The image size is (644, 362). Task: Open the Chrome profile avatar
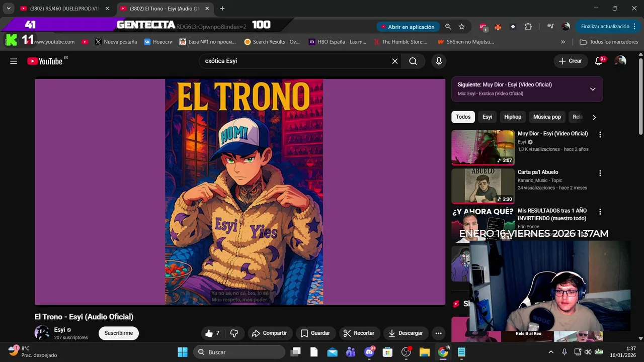[x=566, y=27]
